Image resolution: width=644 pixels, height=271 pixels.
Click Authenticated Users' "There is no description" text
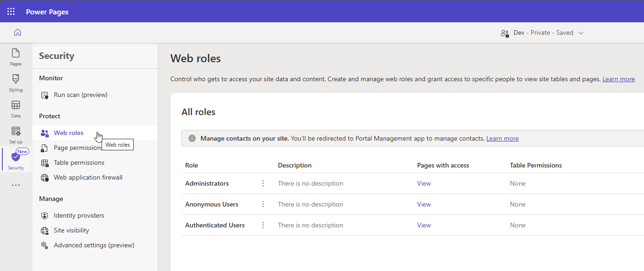[310, 225]
